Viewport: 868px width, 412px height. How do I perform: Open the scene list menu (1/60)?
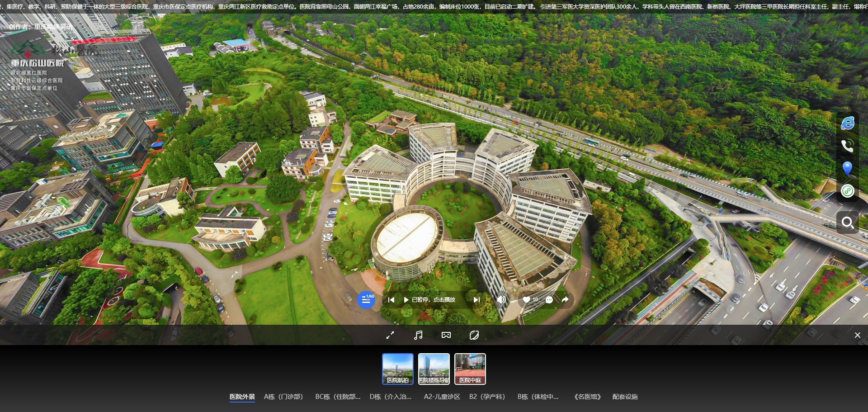pos(366,300)
